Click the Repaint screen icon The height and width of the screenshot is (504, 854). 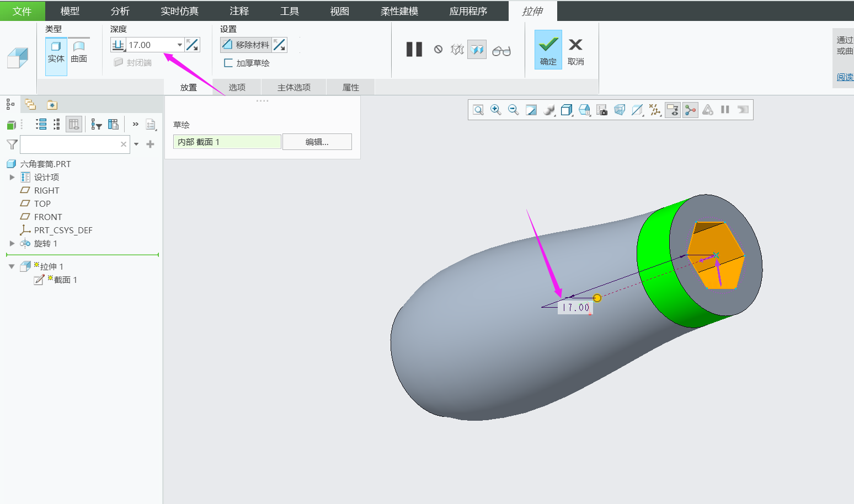pyautogui.click(x=531, y=110)
